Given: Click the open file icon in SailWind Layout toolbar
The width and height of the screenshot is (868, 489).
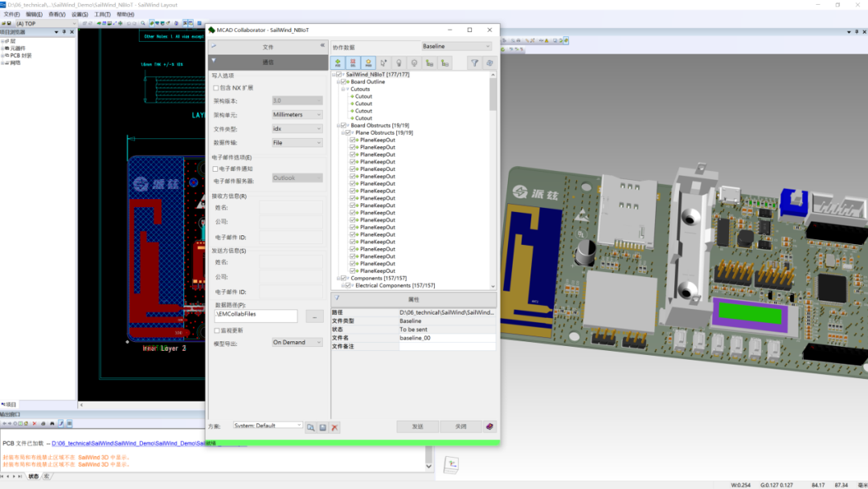Looking at the screenshot, I should point(4,24).
